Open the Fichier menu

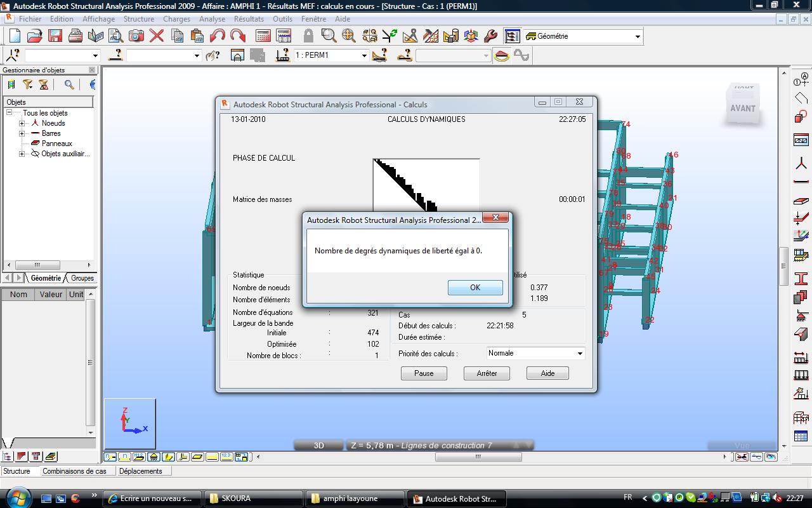pos(30,19)
